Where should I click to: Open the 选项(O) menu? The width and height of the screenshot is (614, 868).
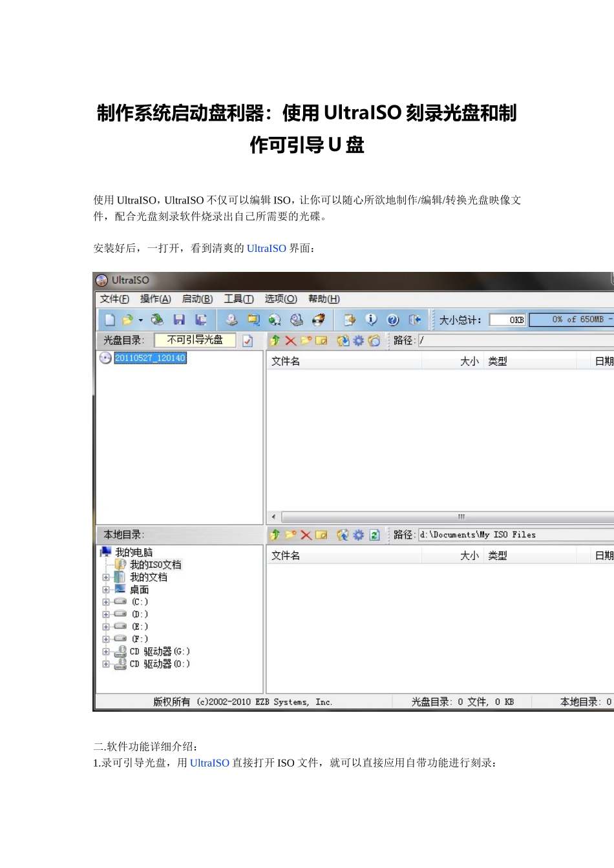[281, 299]
